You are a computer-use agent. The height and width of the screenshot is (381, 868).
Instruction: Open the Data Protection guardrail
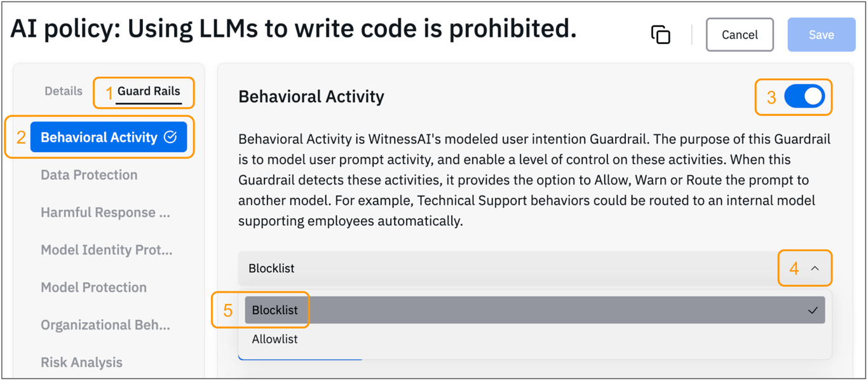tap(89, 175)
